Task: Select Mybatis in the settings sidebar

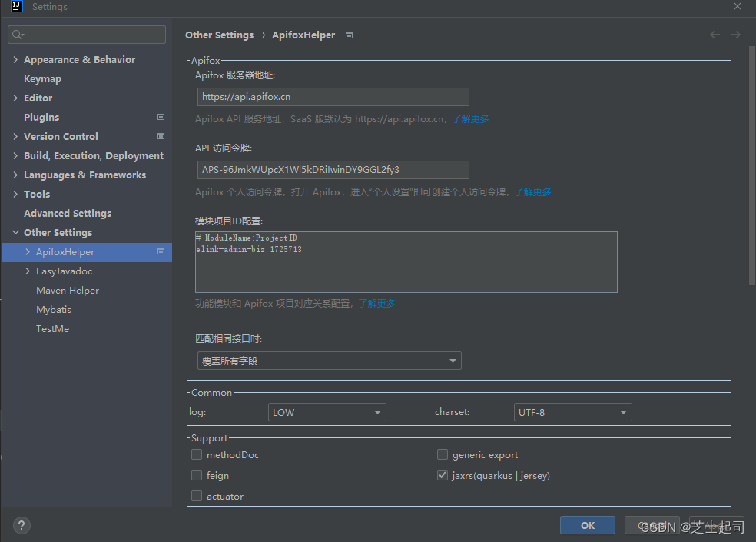Action: pos(53,309)
